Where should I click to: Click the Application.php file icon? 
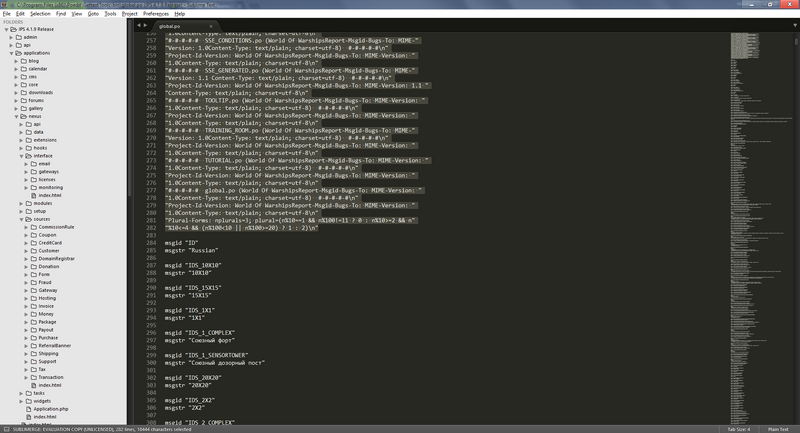pyautogui.click(x=27, y=408)
